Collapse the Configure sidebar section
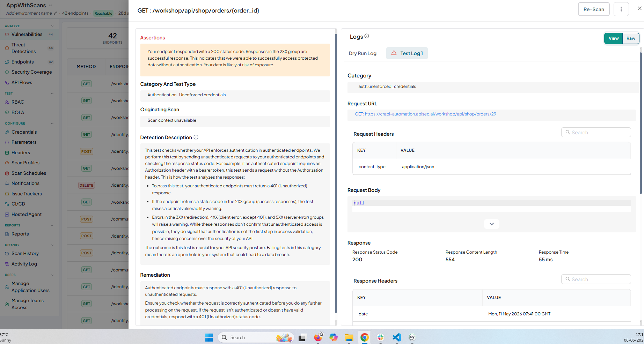This screenshot has width=644, height=344. pyautogui.click(x=52, y=124)
